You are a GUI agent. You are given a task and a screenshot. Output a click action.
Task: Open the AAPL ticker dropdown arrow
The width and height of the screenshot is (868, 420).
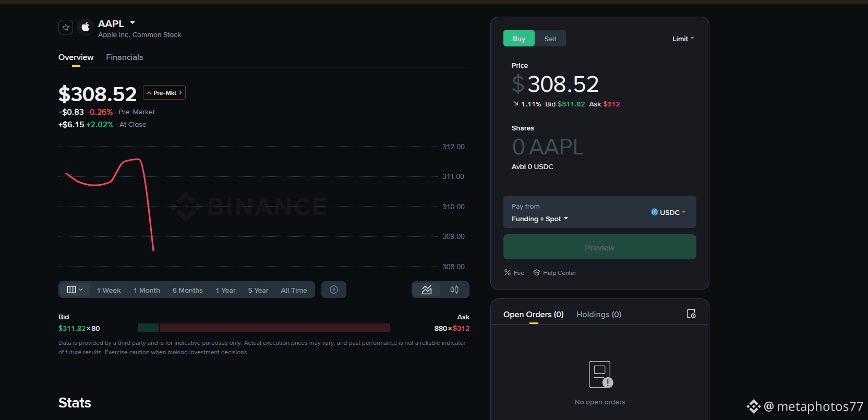[x=132, y=23]
